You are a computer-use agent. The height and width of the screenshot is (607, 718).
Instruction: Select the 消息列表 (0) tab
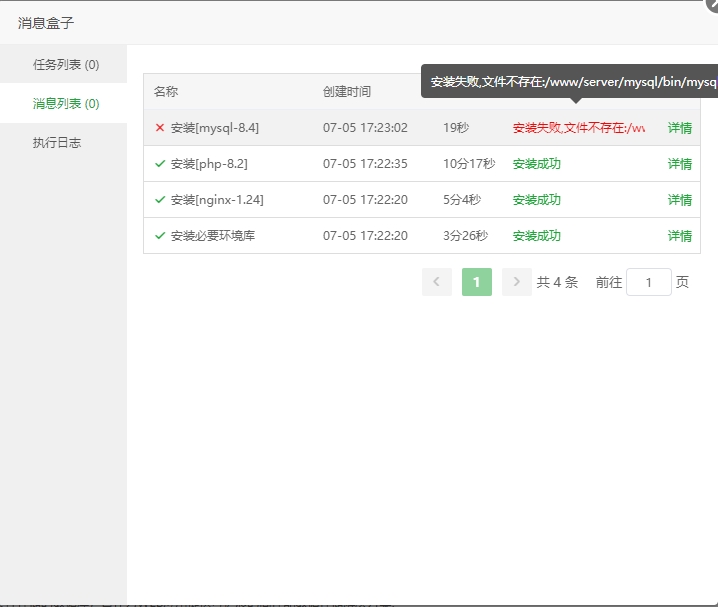click(x=63, y=103)
